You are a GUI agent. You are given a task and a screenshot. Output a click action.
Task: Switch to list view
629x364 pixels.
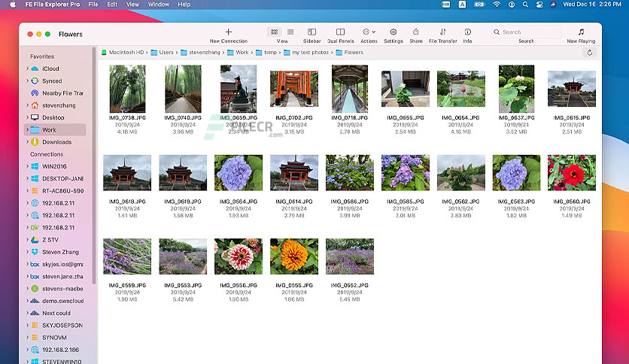(290, 32)
